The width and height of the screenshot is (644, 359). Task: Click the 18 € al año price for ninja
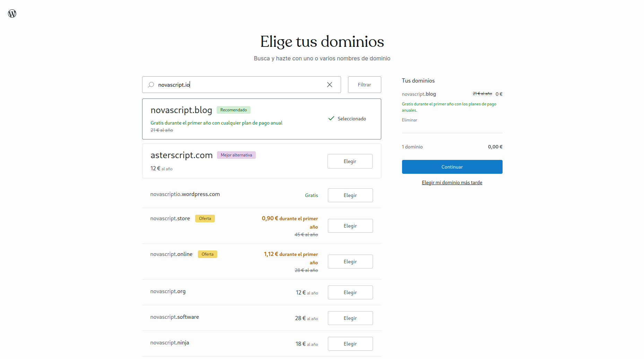[x=306, y=344]
